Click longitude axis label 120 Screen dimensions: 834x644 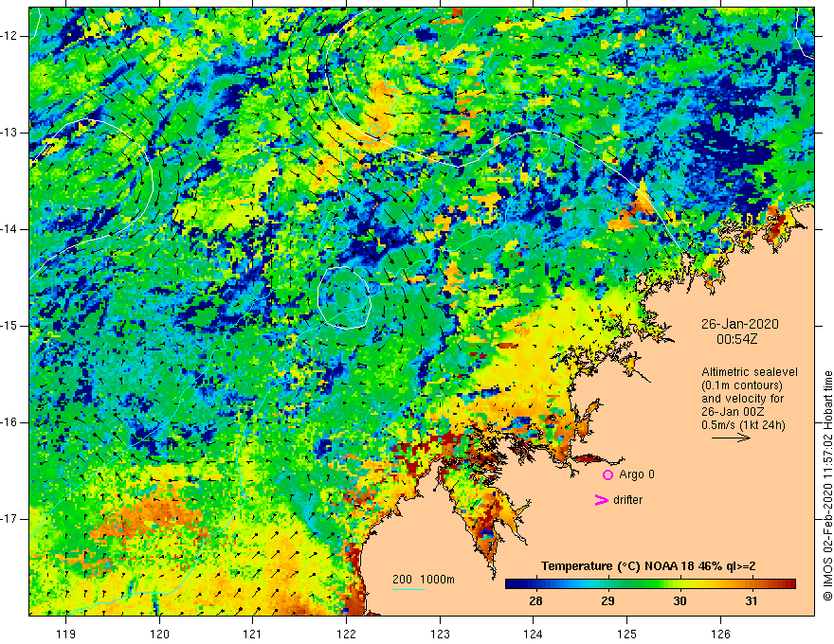(159, 634)
